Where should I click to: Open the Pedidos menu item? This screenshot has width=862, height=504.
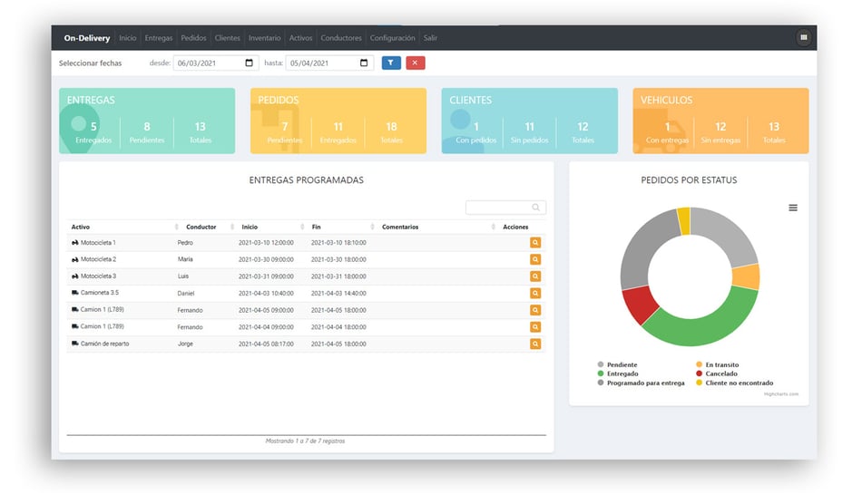193,38
